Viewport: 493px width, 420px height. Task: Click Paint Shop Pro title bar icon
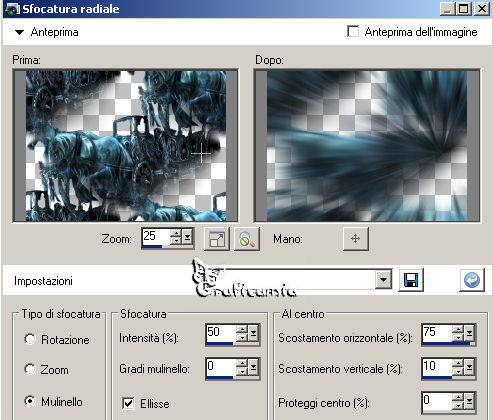click(13, 9)
